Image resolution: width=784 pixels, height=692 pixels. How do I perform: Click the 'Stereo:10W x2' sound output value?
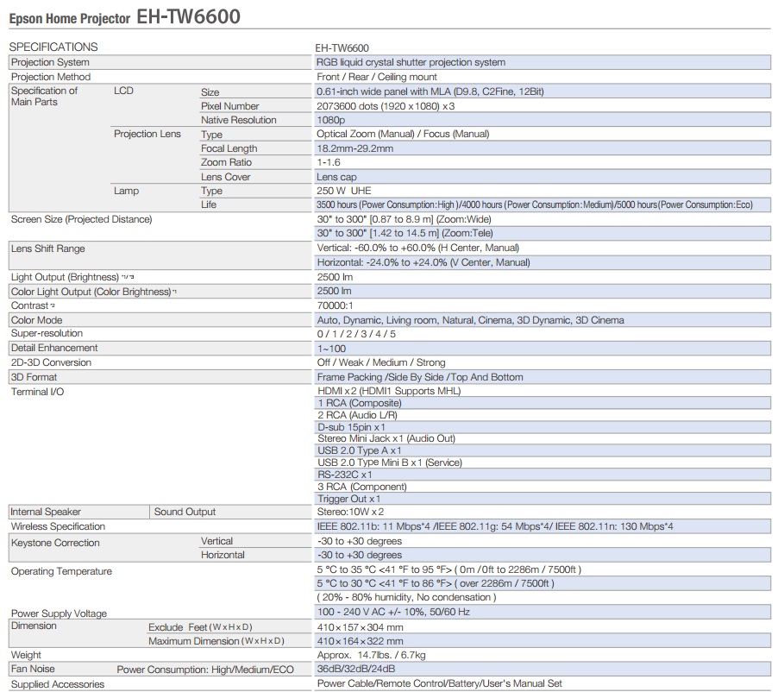tap(350, 512)
